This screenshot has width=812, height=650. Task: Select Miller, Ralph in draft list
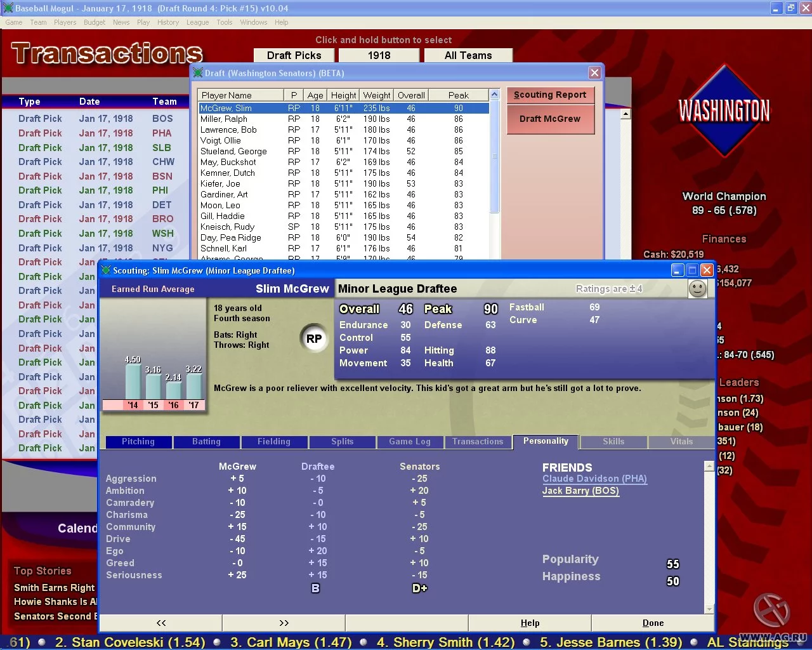tap(343, 119)
